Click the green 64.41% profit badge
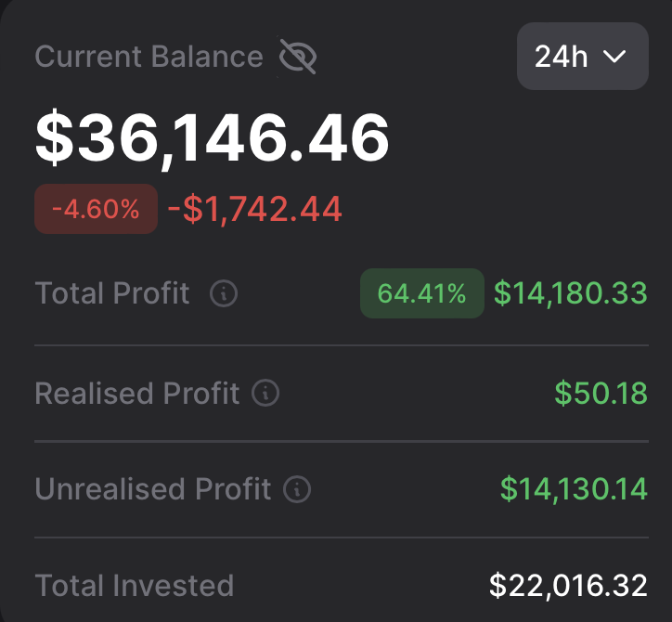The height and width of the screenshot is (622, 672). pos(421,294)
